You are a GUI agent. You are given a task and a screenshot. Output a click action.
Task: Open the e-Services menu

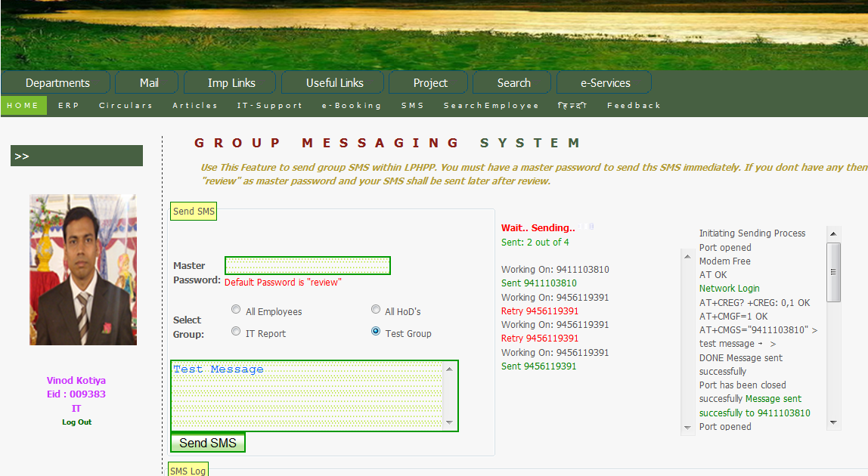[604, 82]
